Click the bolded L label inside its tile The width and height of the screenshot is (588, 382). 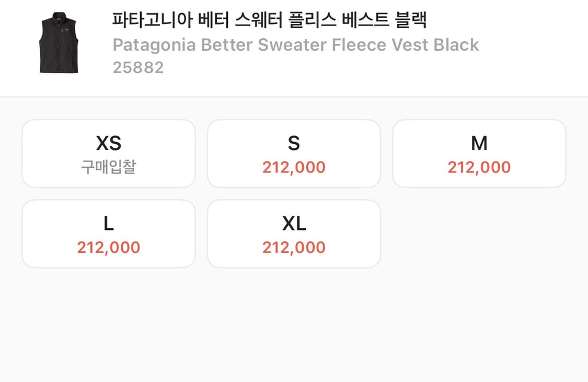108,223
